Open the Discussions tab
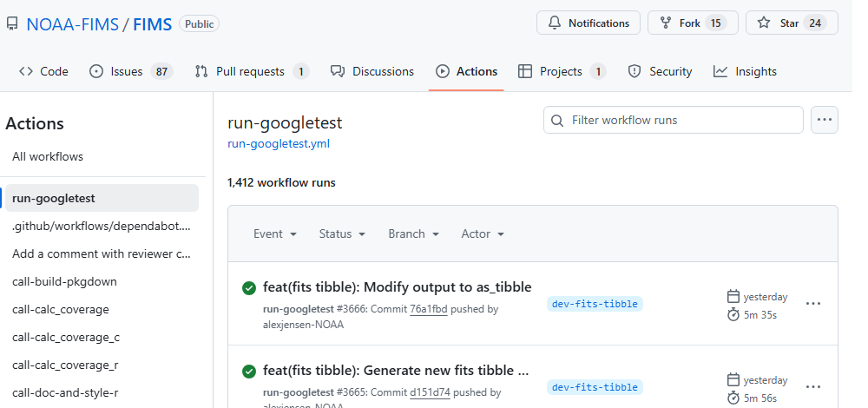 click(372, 71)
